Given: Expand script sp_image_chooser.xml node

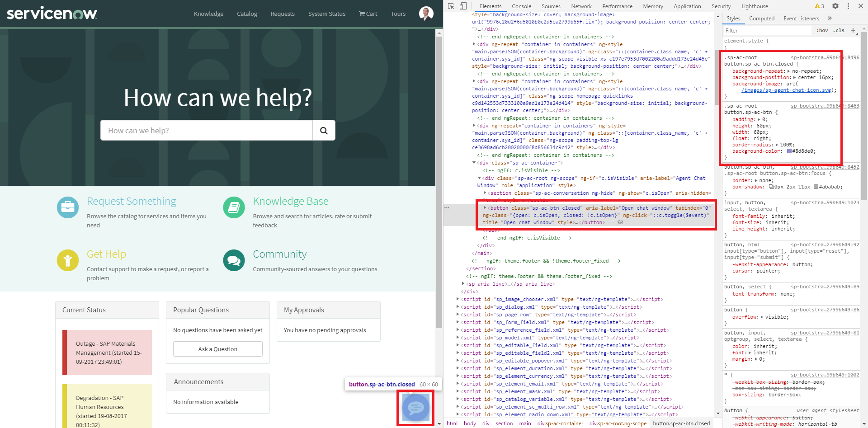Looking at the screenshot, I should click(458, 299).
